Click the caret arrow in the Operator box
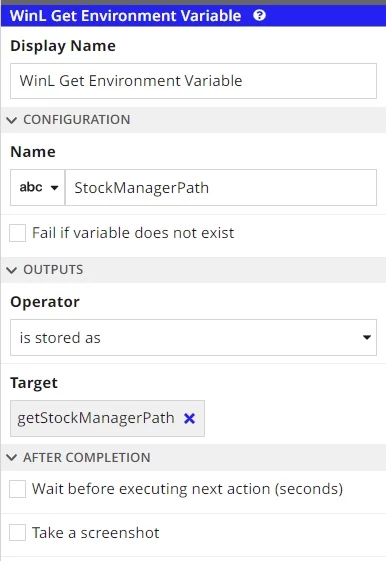 [367, 337]
